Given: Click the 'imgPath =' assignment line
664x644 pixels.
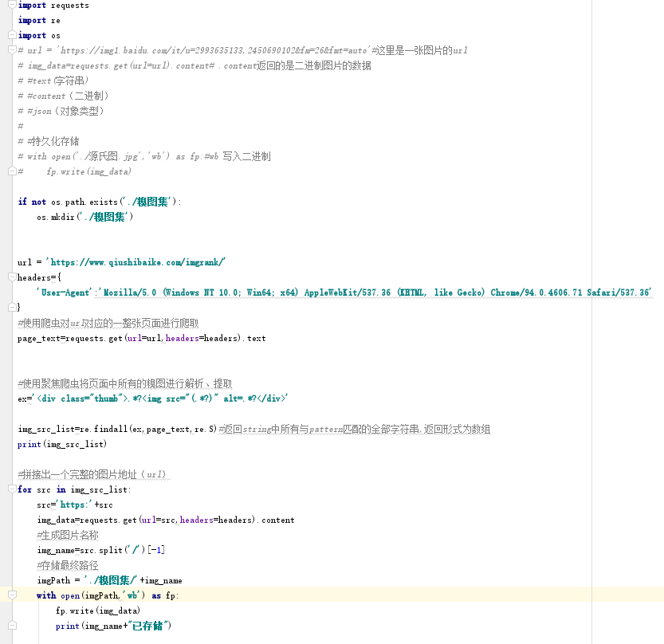Looking at the screenshot, I should (109, 580).
